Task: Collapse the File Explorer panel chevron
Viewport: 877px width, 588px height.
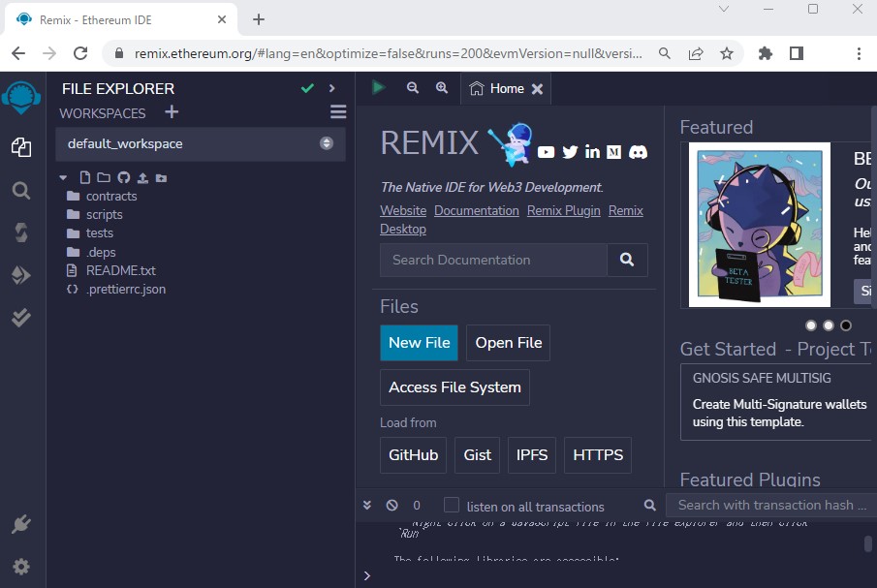Action: pos(332,88)
